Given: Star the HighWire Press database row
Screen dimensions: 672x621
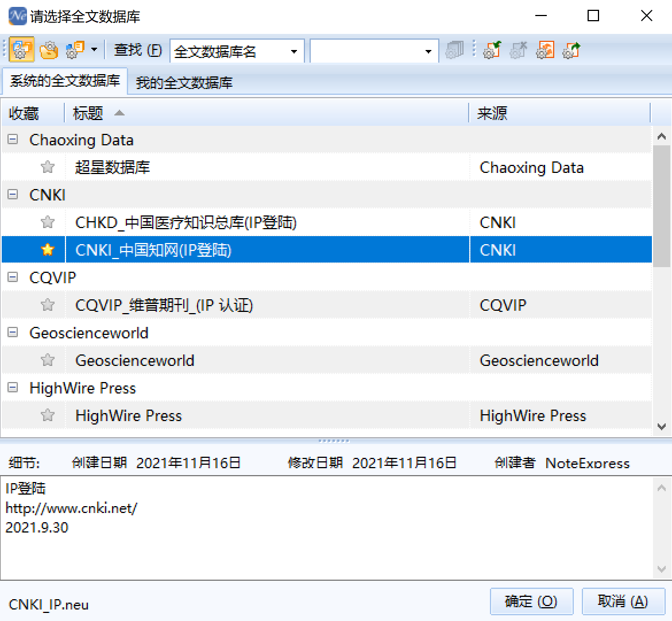Looking at the screenshot, I should [48, 416].
